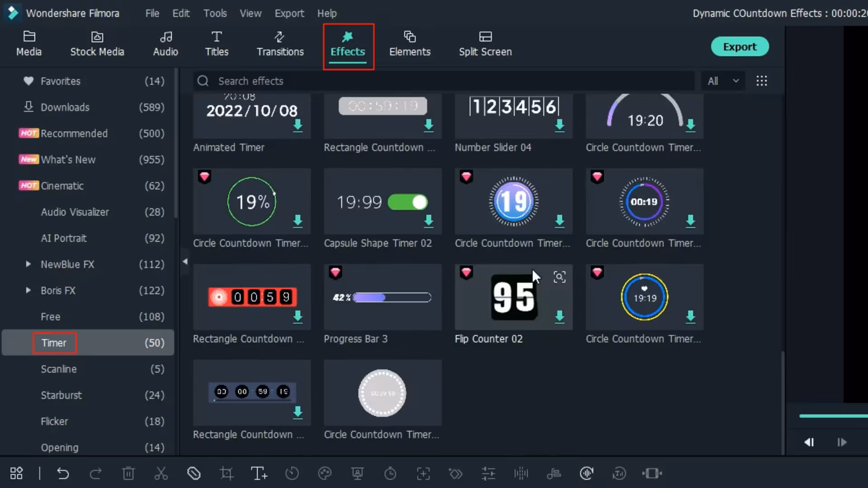Image resolution: width=868 pixels, height=488 pixels.
Task: Expand the Boris FX folder
Action: 28,291
